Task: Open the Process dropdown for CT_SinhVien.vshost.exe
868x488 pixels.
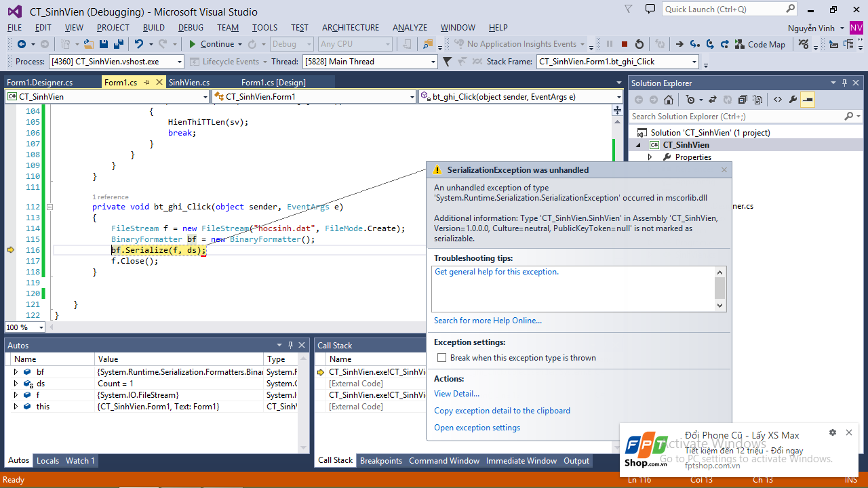Action: coord(179,62)
